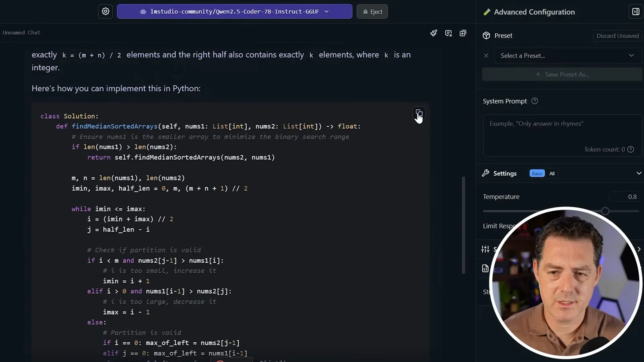
Task: Edit the Temperature value 0.8
Action: [x=624, y=197]
